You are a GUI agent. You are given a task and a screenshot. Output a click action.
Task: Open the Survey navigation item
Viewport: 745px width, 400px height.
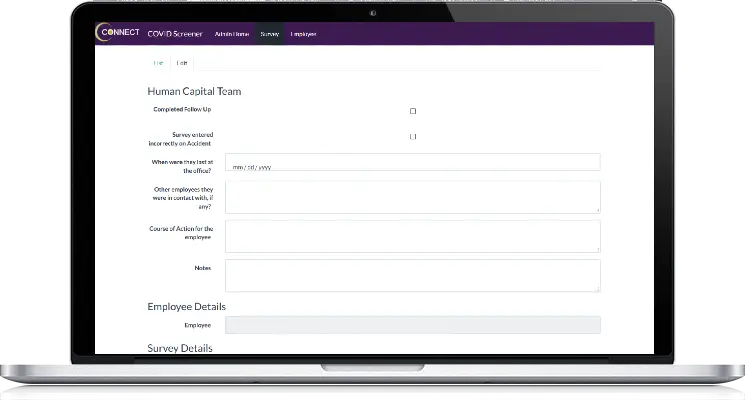[269, 34]
